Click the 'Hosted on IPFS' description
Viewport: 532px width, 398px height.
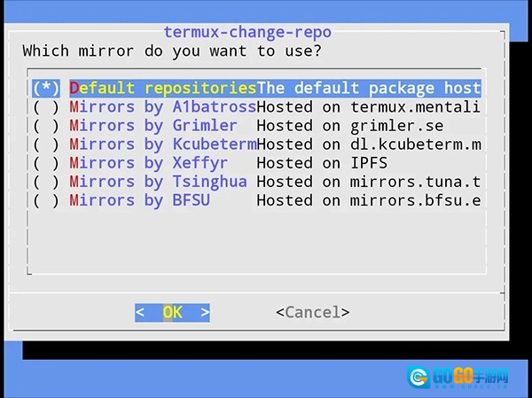pyautogui.click(x=322, y=163)
